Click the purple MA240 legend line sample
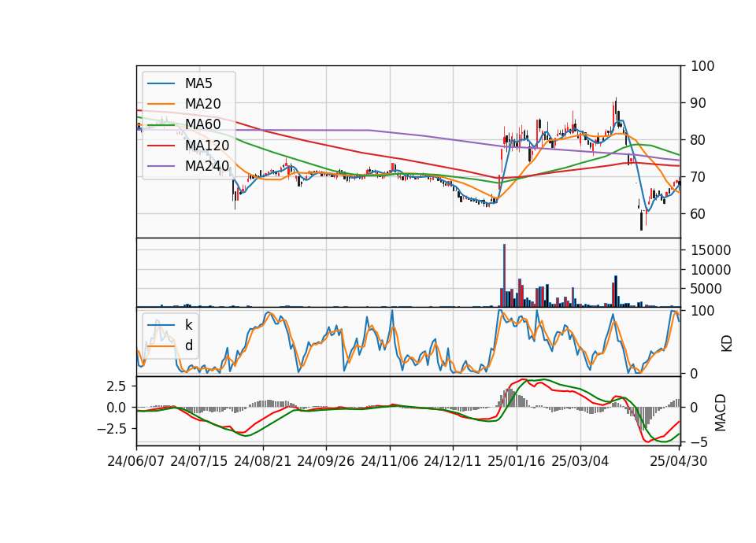 (x=161, y=166)
